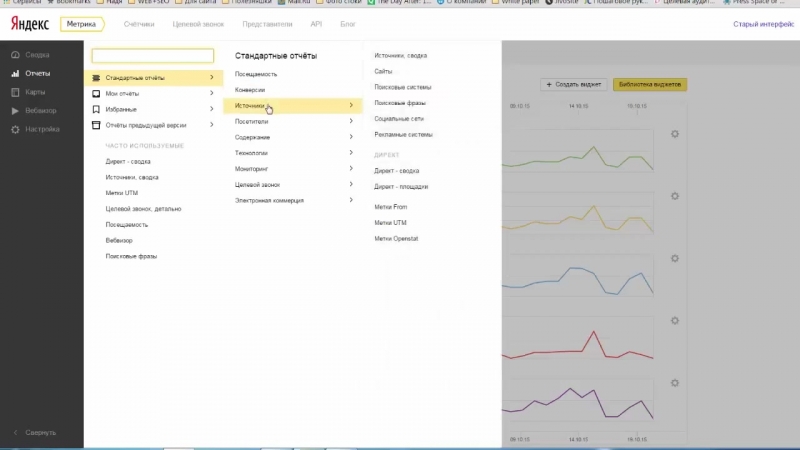Open gear settings of blue chart widget

[675, 259]
